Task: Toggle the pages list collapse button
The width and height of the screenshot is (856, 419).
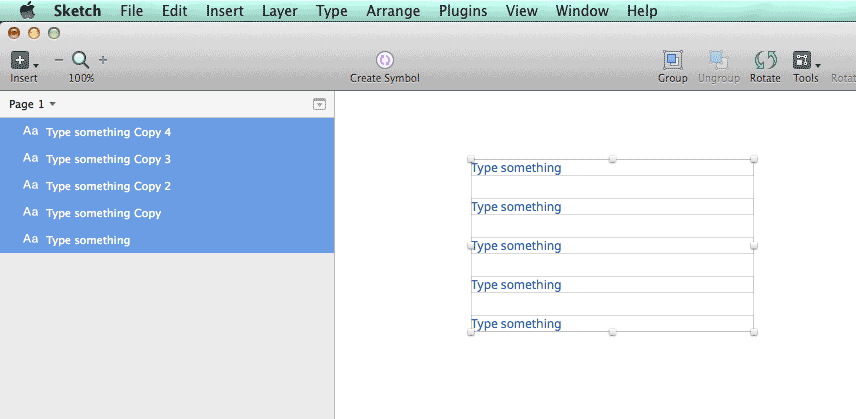Action: pos(319,104)
